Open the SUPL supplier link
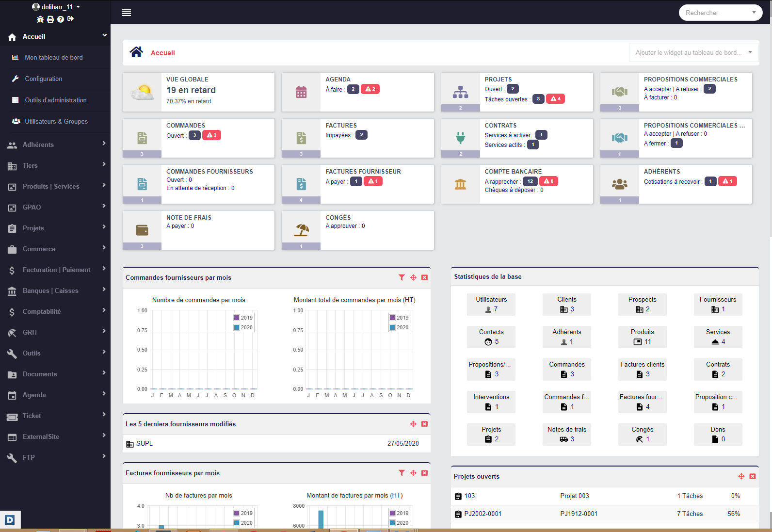Image resolution: width=772 pixels, height=532 pixels. coord(144,443)
